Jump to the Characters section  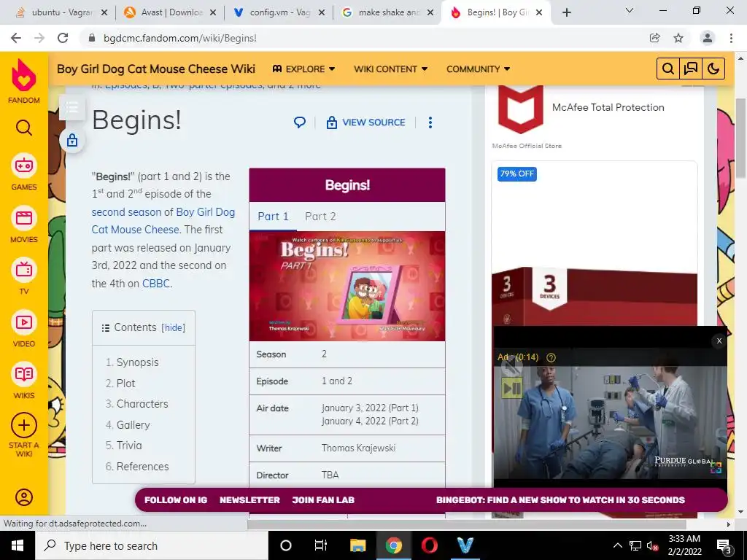(142, 404)
